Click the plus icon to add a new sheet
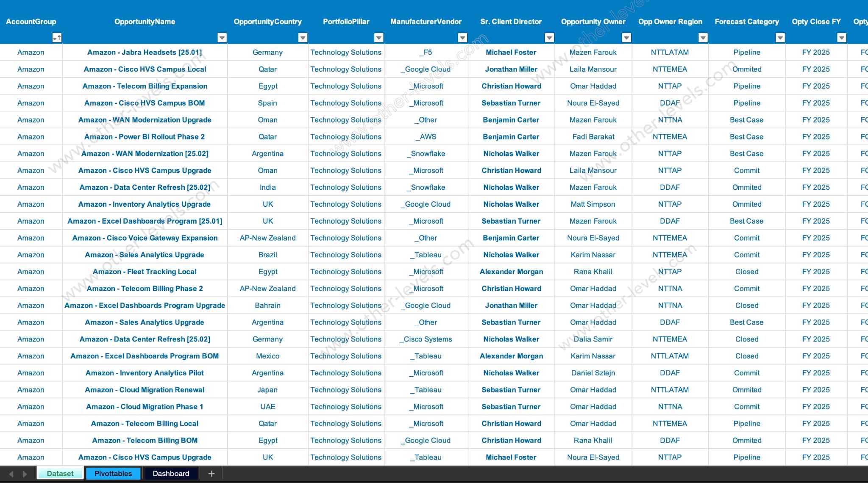 [211, 473]
